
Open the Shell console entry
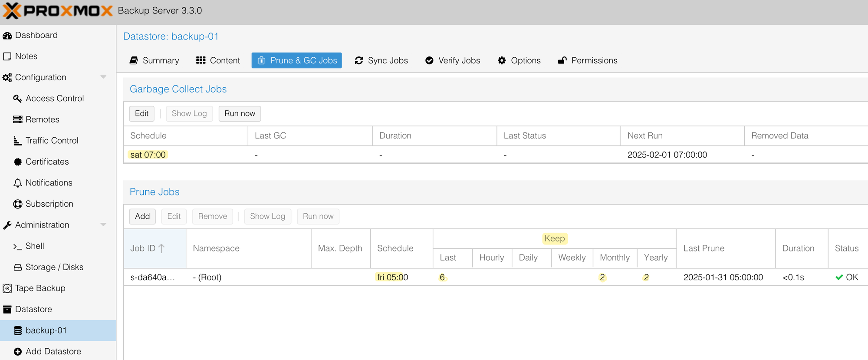point(58,246)
